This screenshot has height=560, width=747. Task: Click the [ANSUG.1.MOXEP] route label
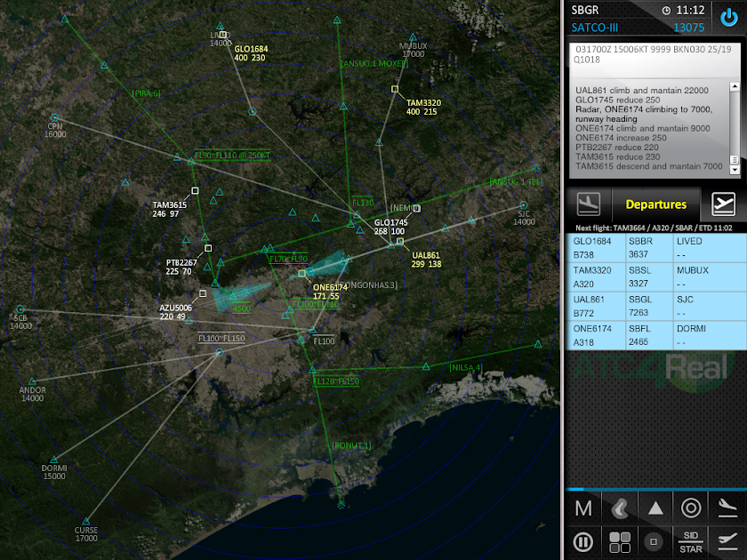(x=374, y=63)
